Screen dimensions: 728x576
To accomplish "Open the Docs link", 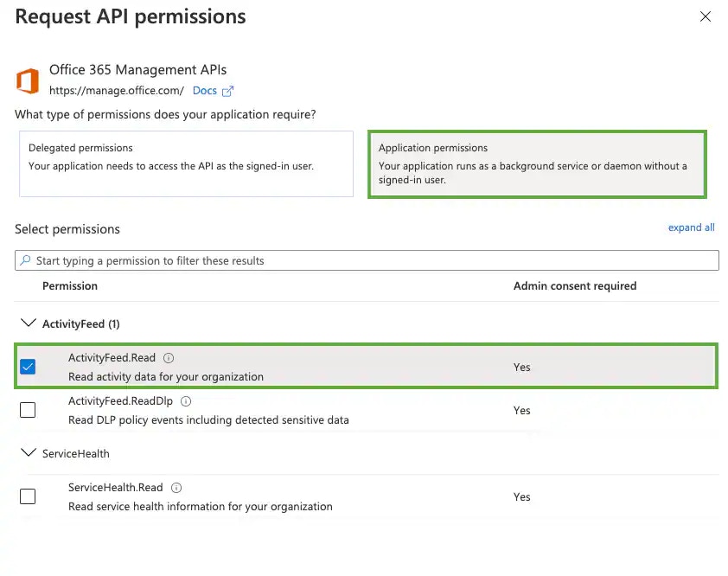I will click(x=205, y=91).
